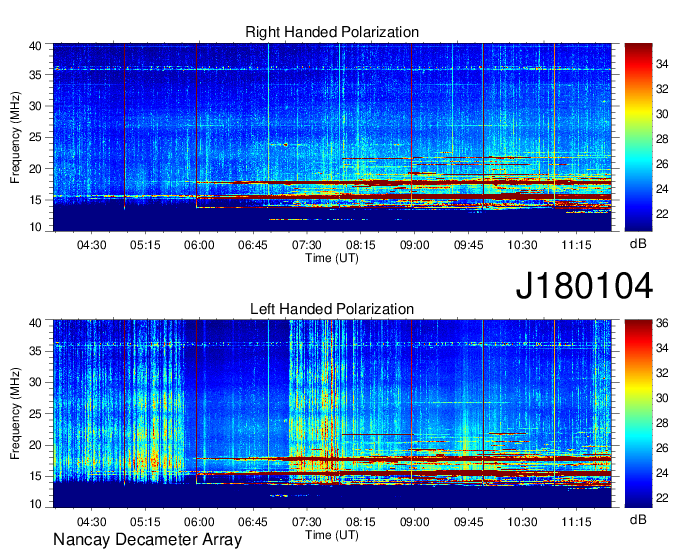The height and width of the screenshot is (552, 680).
Task: Click the 24 value on bottom color bar
Action: tap(662, 473)
